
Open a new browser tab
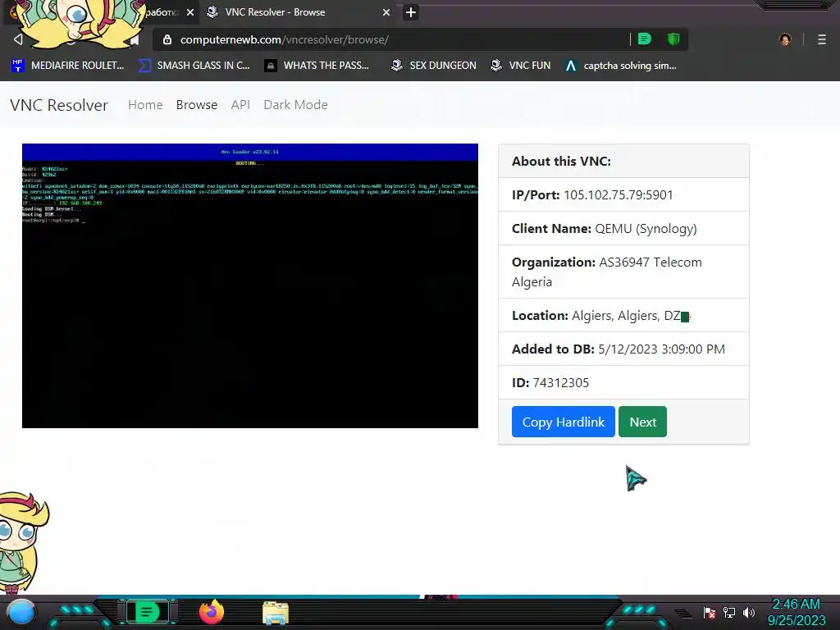(410, 12)
